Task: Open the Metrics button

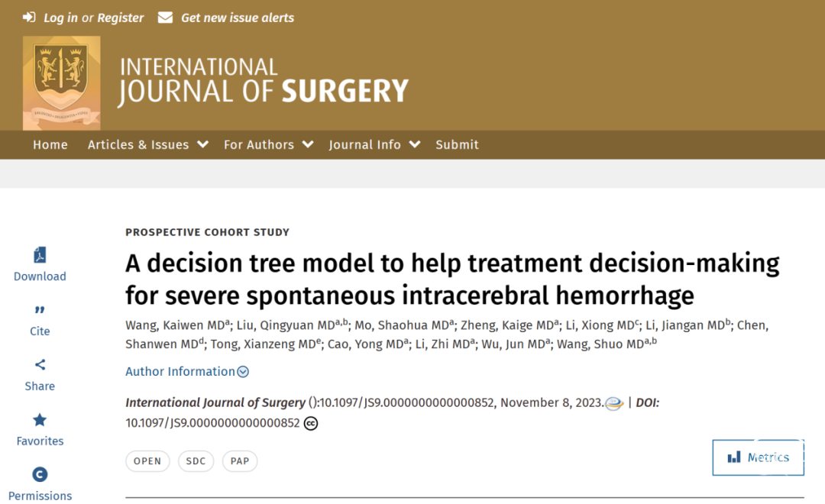Action: coord(759,457)
